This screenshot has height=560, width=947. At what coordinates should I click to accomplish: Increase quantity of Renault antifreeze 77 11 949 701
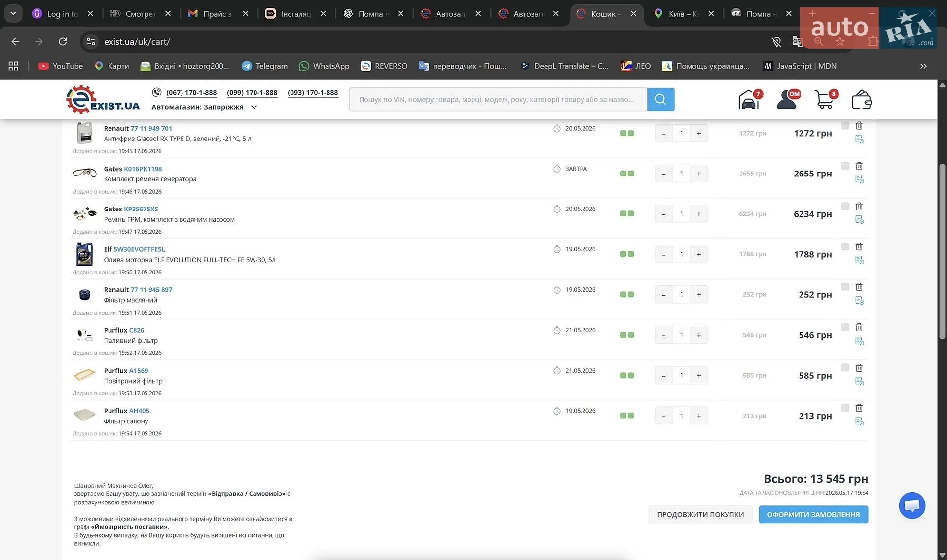tap(699, 133)
